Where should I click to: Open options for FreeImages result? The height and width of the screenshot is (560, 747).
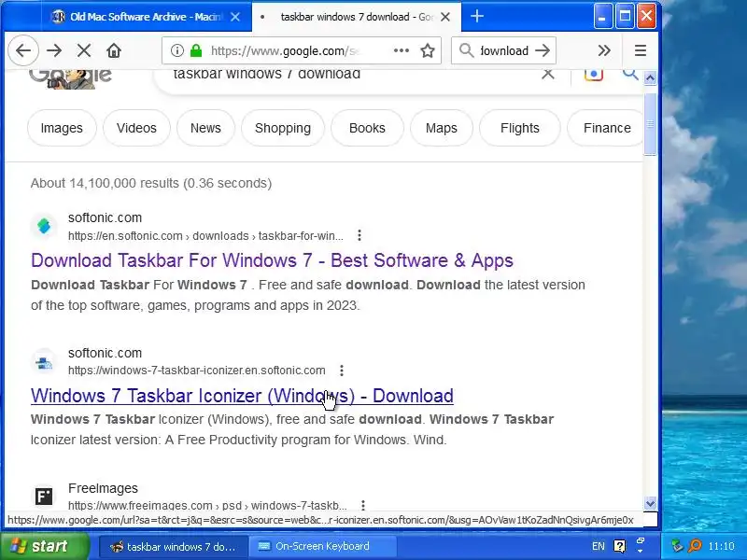363,505
